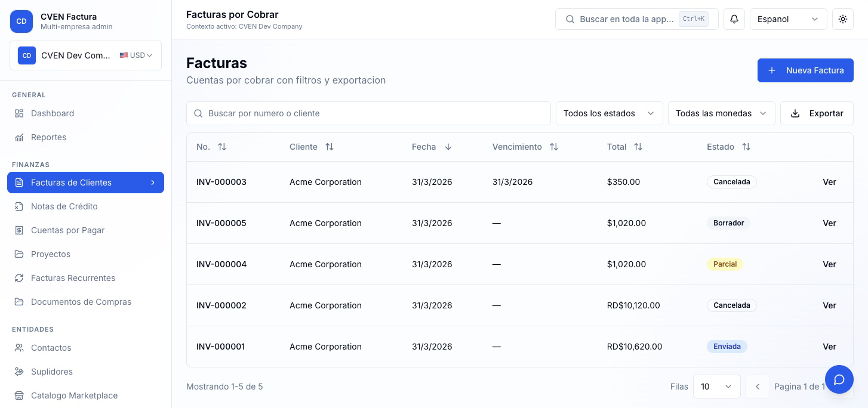The image size is (868, 408).
Task: Toggle the light/dark theme sun icon
Action: coord(842,19)
